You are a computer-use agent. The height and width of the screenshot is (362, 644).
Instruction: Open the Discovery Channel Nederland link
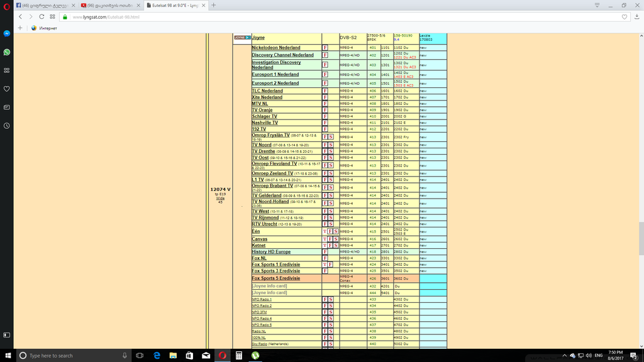tap(282, 55)
